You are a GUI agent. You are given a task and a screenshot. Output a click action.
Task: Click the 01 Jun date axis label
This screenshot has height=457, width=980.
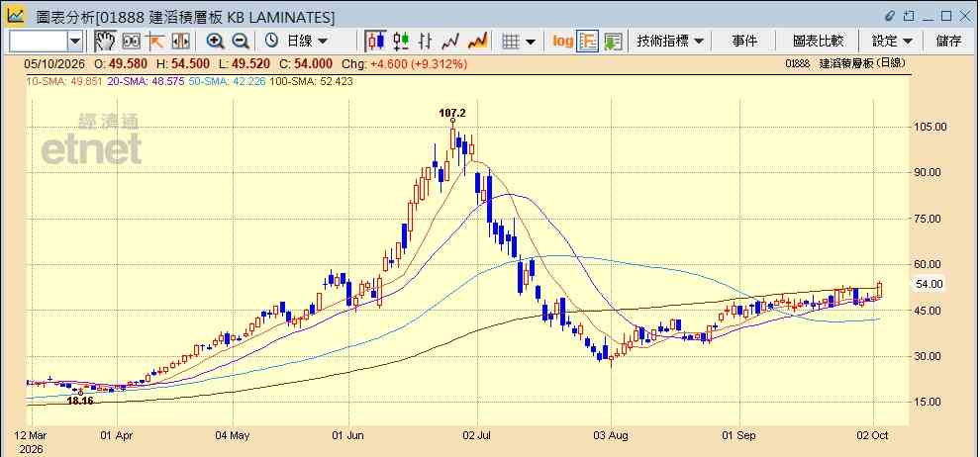(x=346, y=435)
